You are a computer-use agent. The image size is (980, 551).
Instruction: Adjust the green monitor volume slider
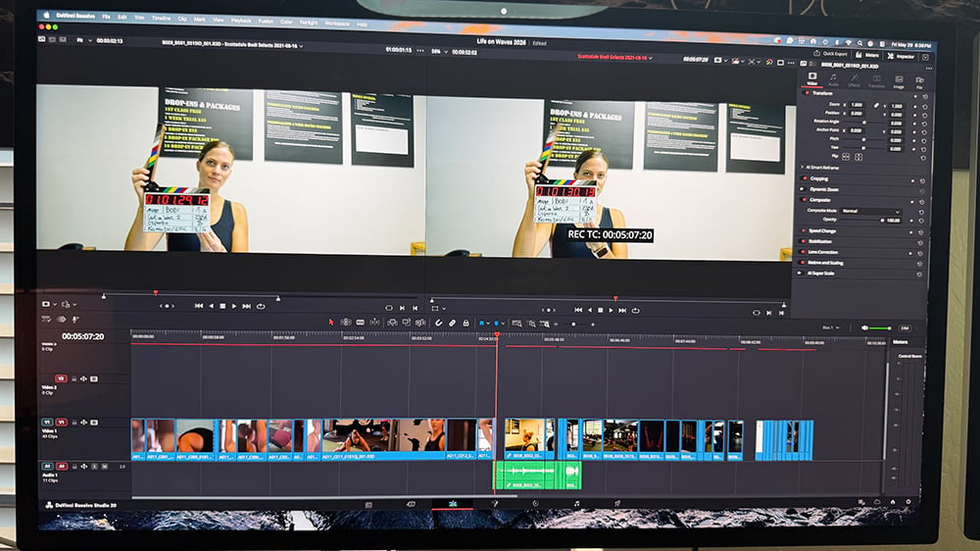(879, 327)
